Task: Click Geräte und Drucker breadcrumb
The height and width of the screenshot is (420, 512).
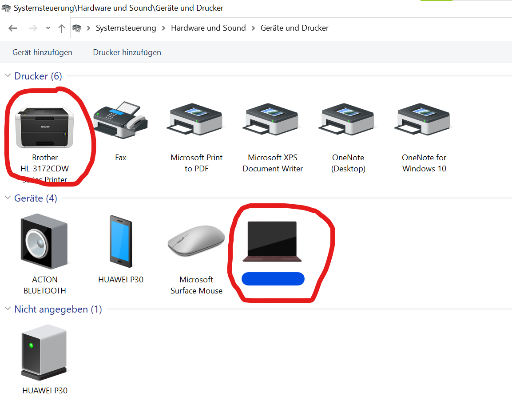Action: point(294,28)
